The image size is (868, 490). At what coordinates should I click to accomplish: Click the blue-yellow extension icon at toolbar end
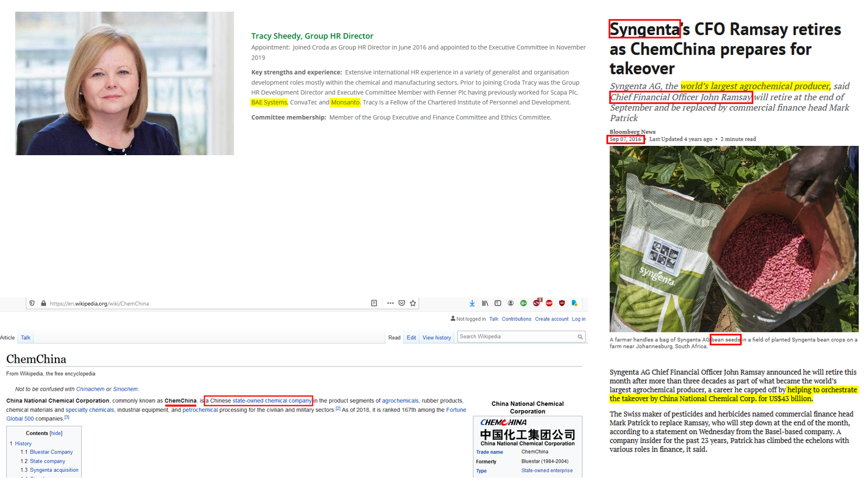click(575, 303)
